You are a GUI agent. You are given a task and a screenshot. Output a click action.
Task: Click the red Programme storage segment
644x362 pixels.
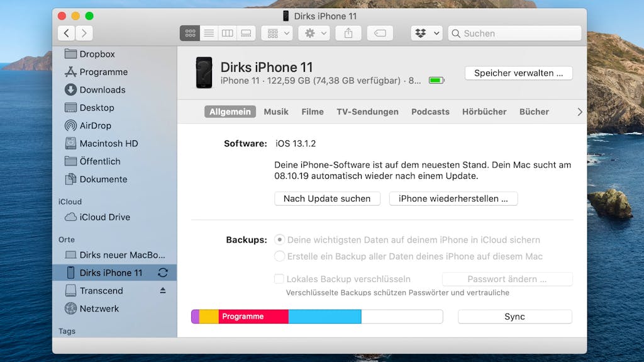(x=253, y=317)
